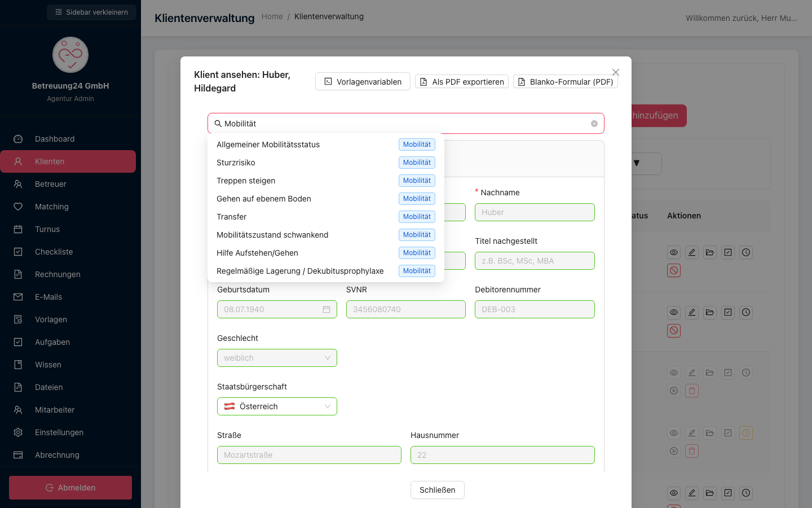Click the Willkommen zurück greeting text
812x508 pixels.
coord(742,18)
